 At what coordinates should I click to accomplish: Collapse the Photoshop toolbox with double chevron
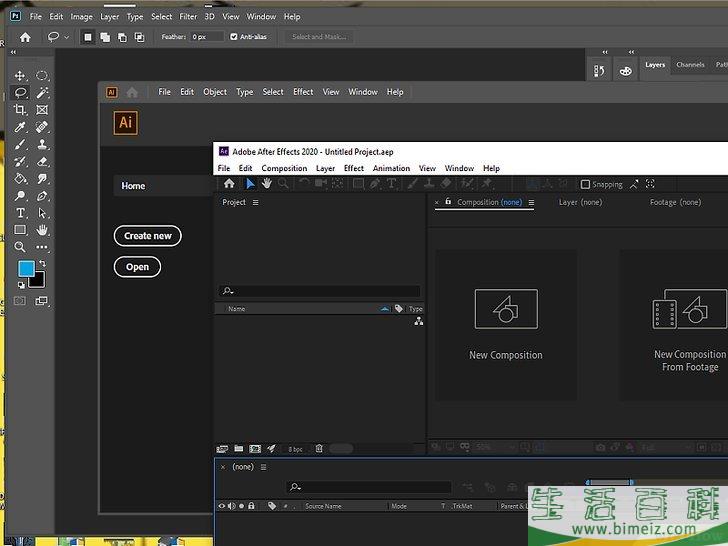(x=13, y=52)
